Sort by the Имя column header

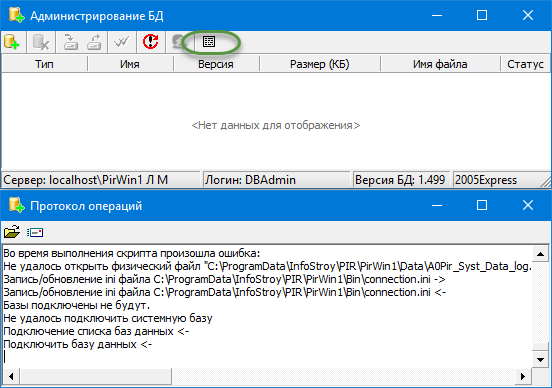click(130, 64)
